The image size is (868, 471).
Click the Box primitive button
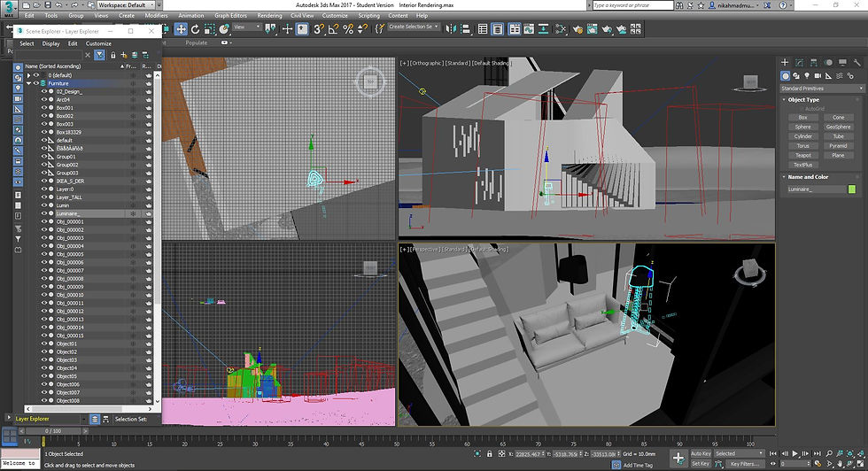click(802, 118)
